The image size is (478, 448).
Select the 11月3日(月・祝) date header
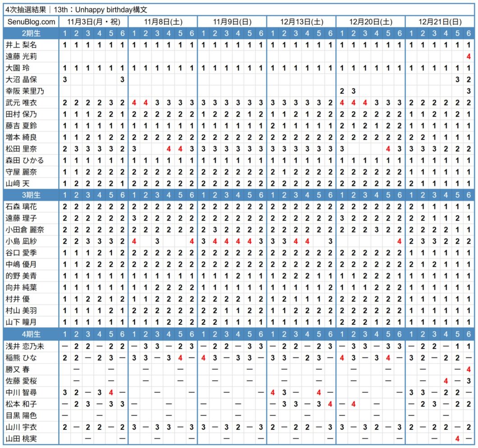click(93, 22)
